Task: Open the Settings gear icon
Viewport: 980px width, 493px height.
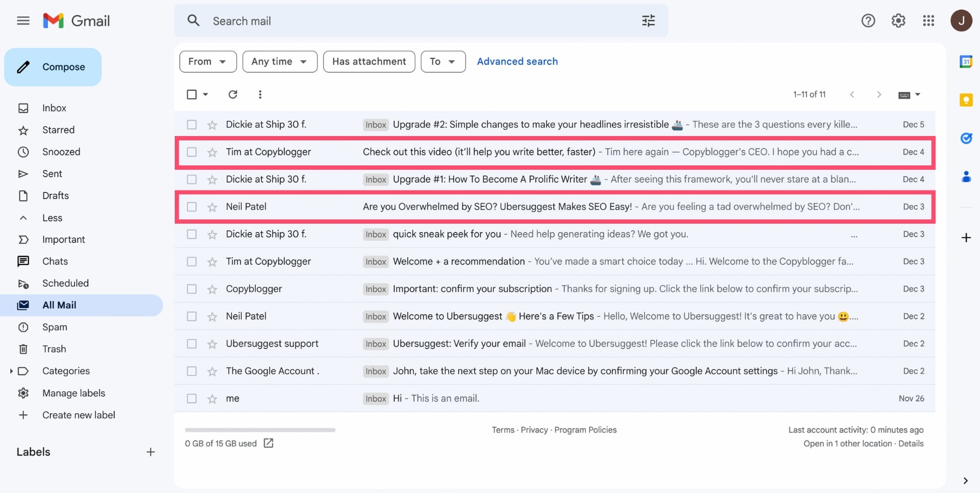Action: (898, 21)
